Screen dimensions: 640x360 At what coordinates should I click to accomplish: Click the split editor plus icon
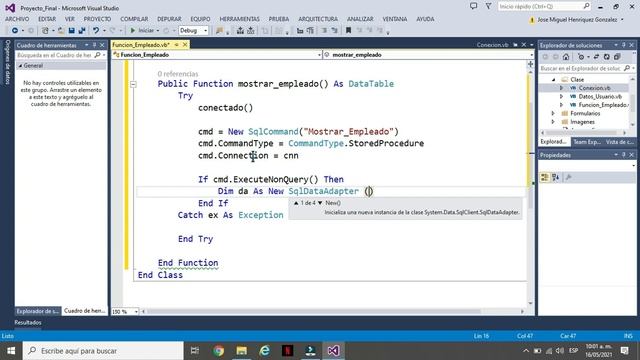tap(531, 64)
